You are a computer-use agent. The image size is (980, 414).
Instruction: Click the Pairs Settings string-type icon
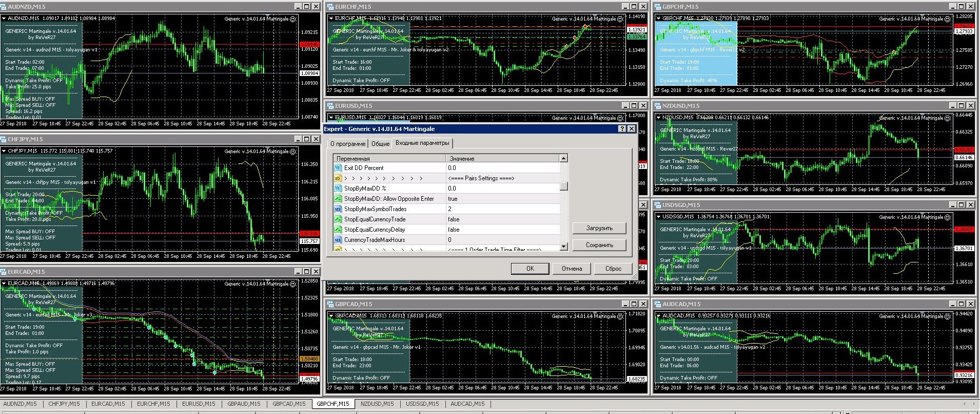338,178
